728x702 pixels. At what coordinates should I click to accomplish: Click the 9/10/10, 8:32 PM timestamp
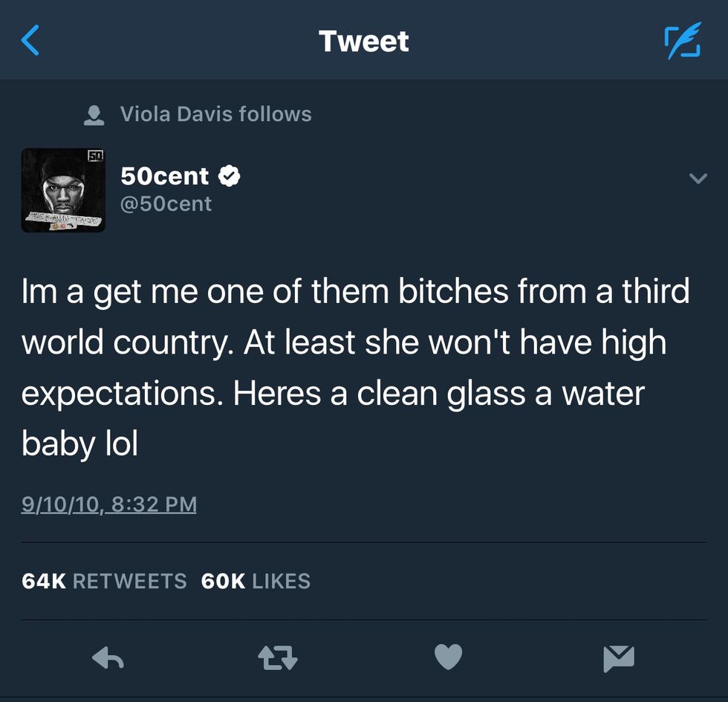pyautogui.click(x=109, y=504)
